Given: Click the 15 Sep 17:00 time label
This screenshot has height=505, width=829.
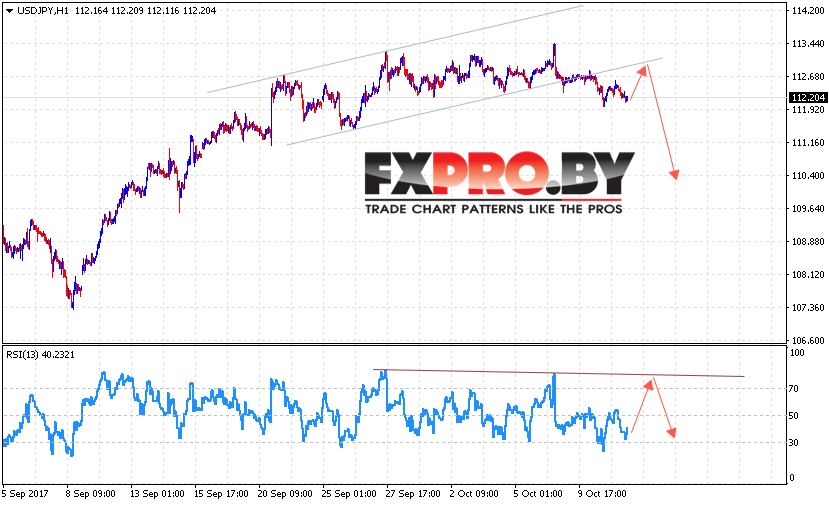Looking at the screenshot, I should (x=221, y=494).
